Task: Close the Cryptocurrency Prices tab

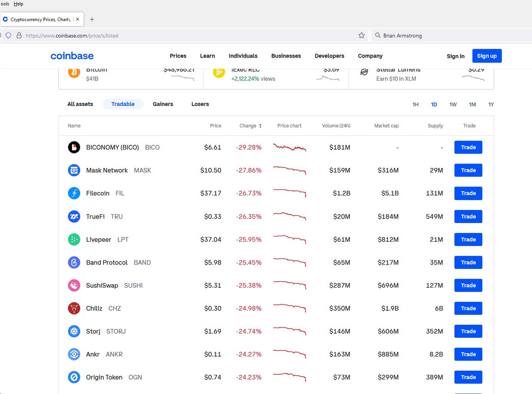Action: 78,19
